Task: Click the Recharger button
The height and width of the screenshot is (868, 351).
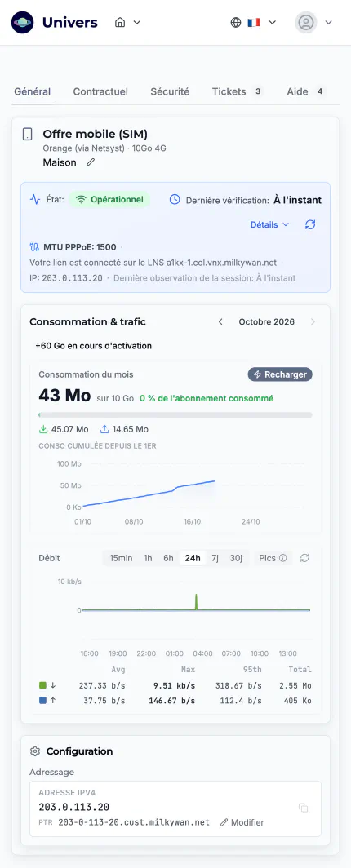Action: (280, 374)
